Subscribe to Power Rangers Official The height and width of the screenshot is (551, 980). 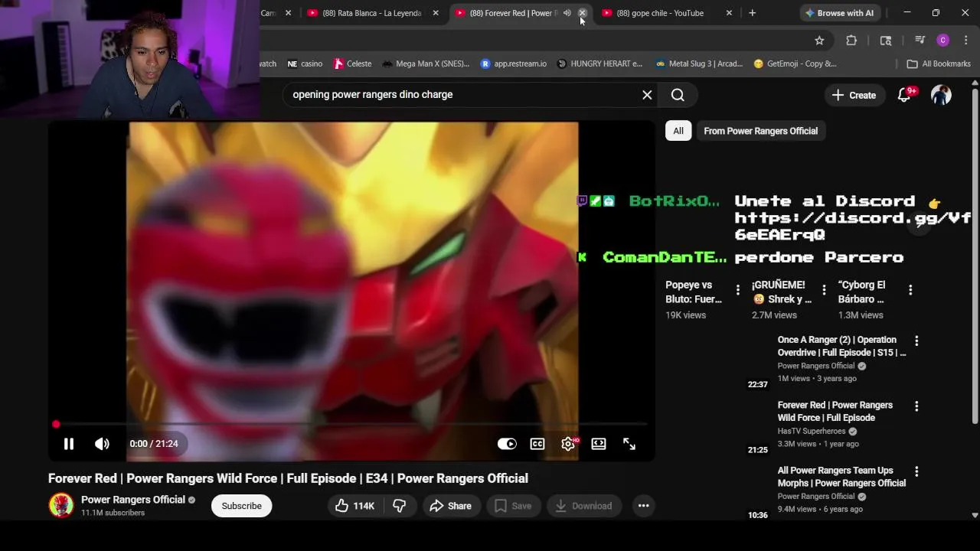(241, 506)
